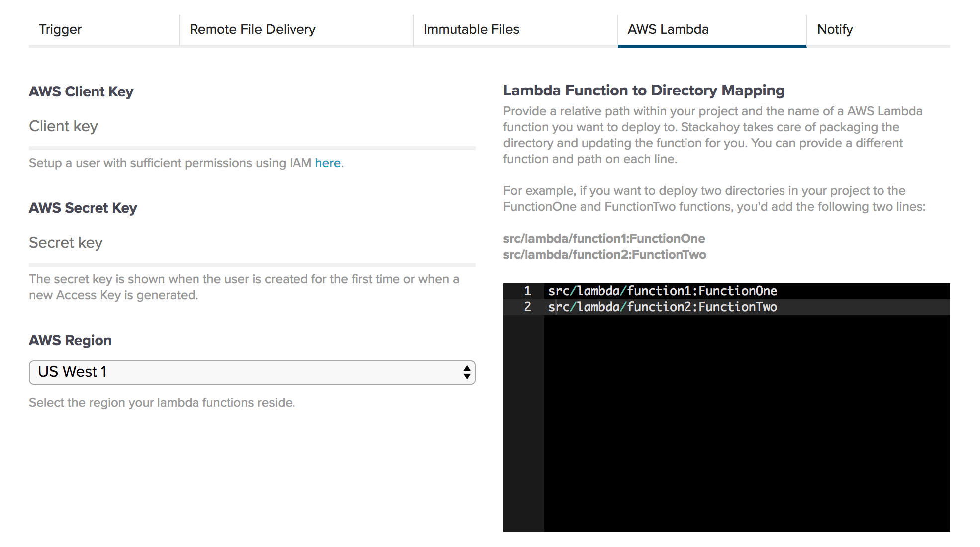Click the Client key input field
The height and width of the screenshot is (547, 980).
252,127
